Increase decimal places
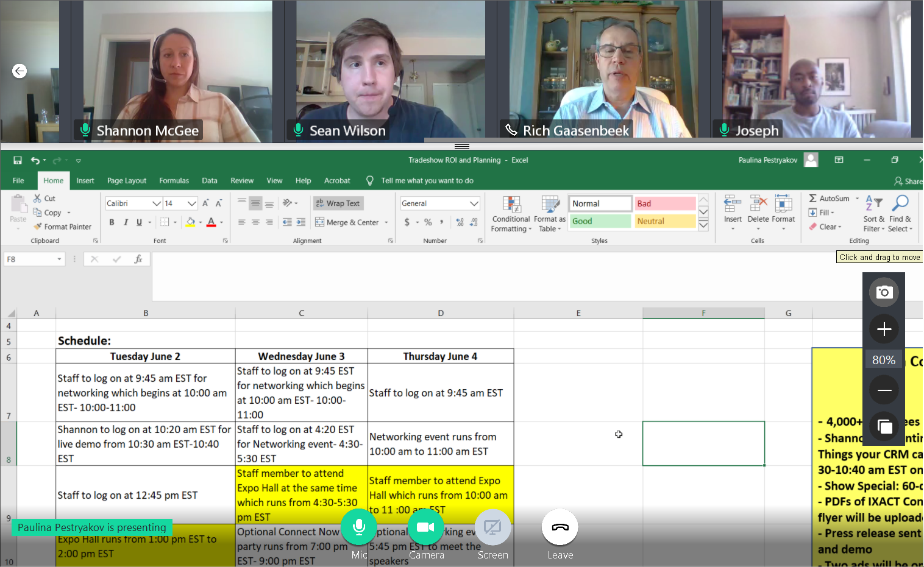 pyautogui.click(x=460, y=222)
